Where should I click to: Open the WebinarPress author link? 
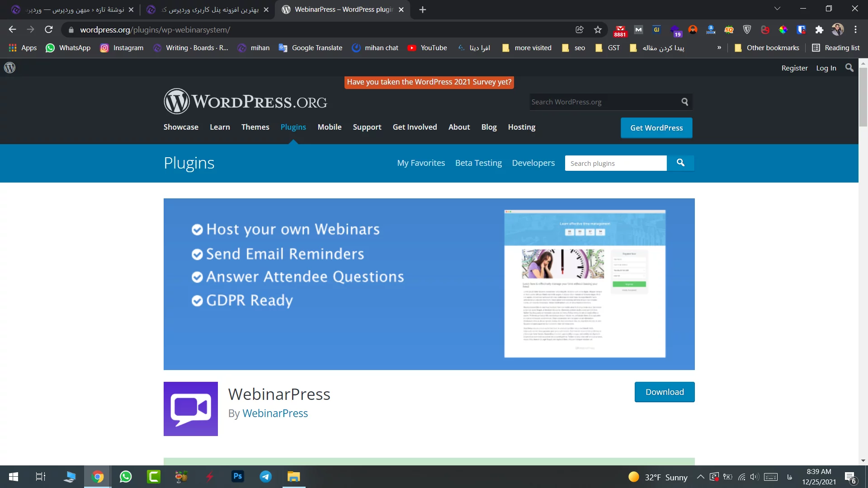click(275, 413)
